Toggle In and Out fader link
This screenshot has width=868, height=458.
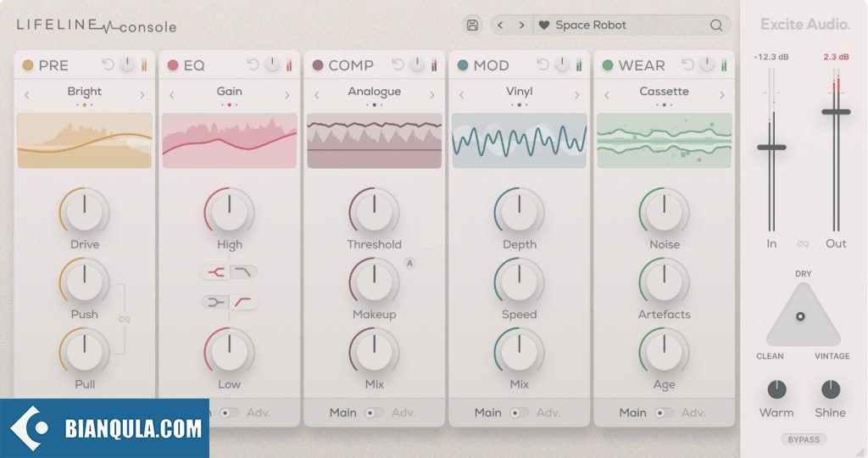point(804,243)
